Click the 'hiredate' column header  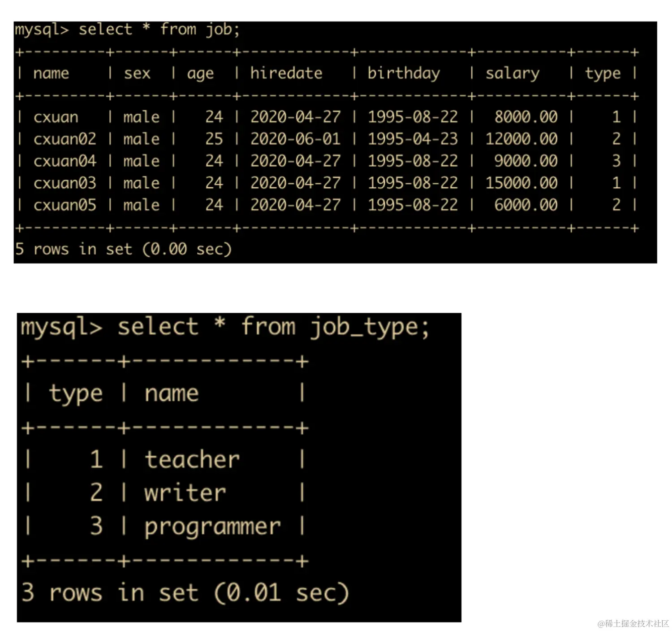[286, 73]
